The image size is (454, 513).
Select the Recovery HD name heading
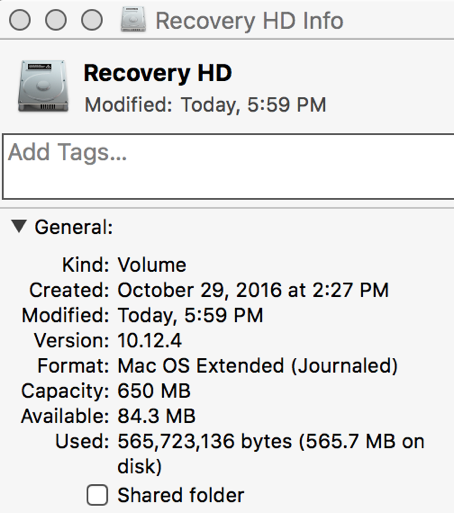158,73
